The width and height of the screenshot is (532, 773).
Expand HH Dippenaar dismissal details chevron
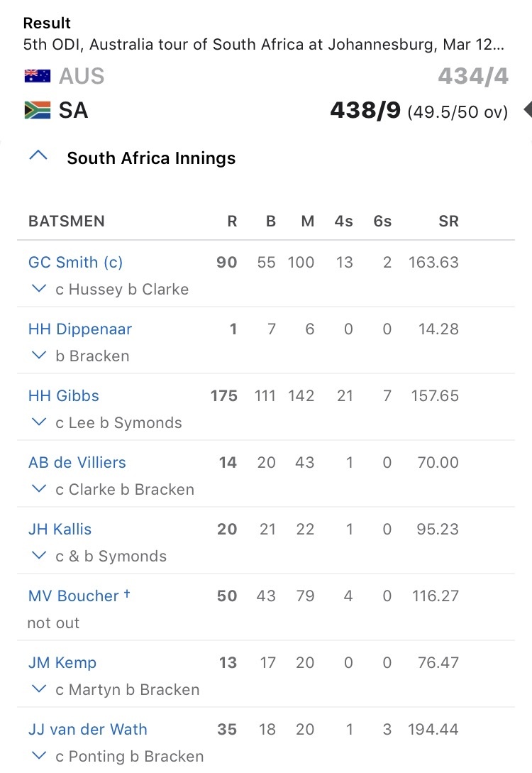pyautogui.click(x=39, y=355)
